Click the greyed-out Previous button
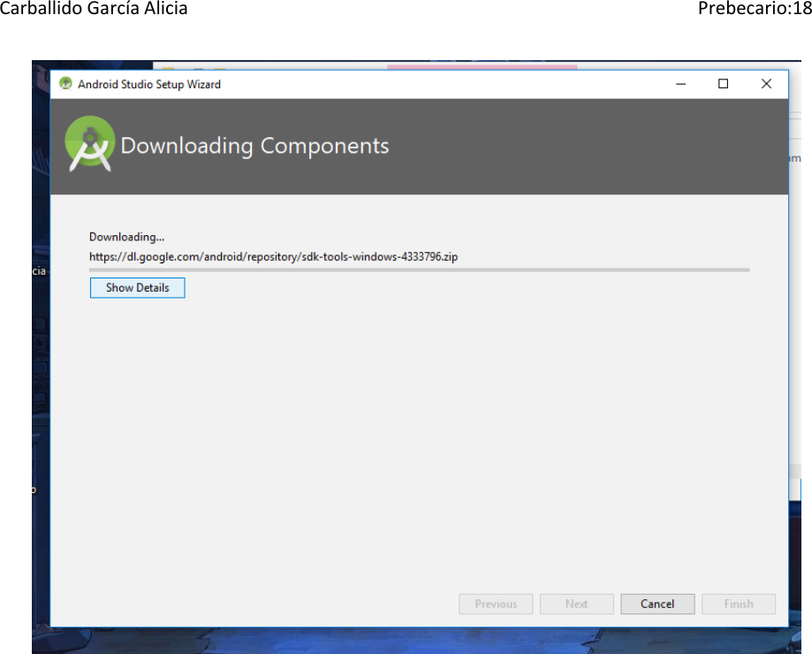812x654 pixels. 496,604
